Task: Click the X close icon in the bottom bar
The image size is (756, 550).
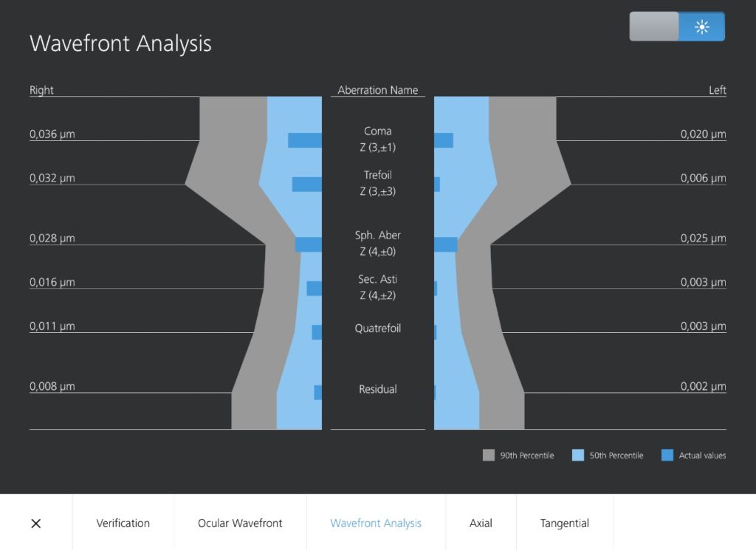Action: (x=35, y=523)
